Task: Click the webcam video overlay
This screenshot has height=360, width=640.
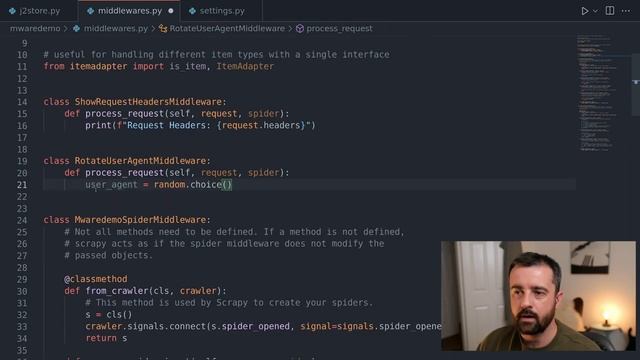Action: (x=538, y=296)
